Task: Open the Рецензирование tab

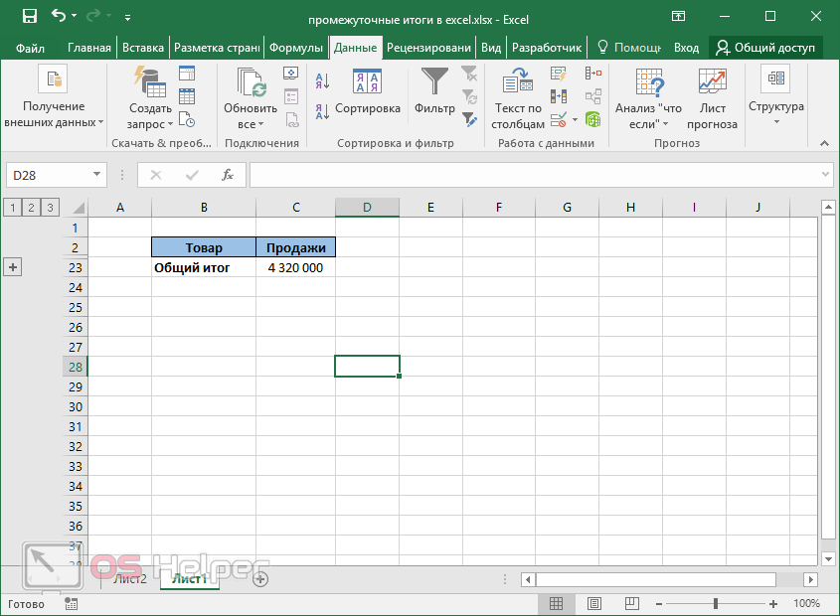Action: point(428,48)
